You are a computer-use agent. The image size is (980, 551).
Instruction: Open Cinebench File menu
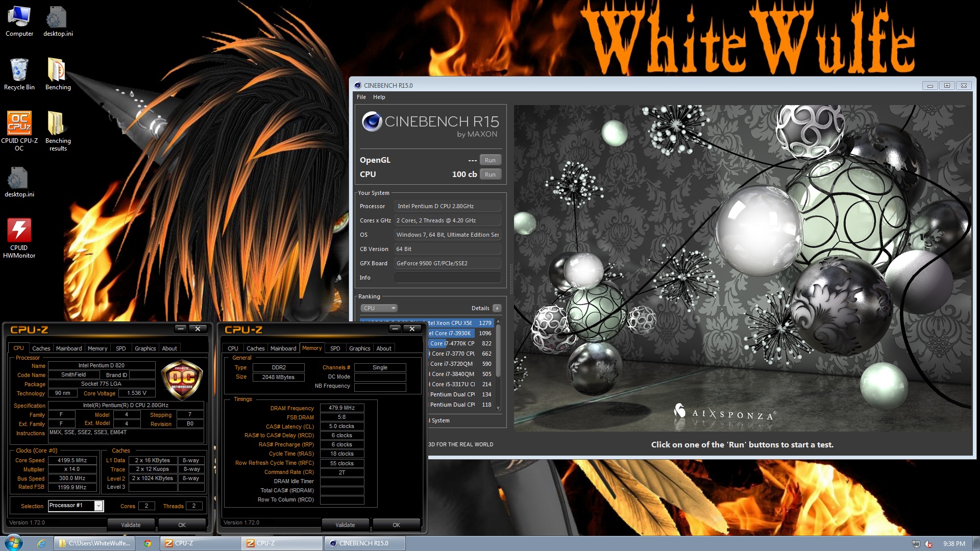click(361, 97)
